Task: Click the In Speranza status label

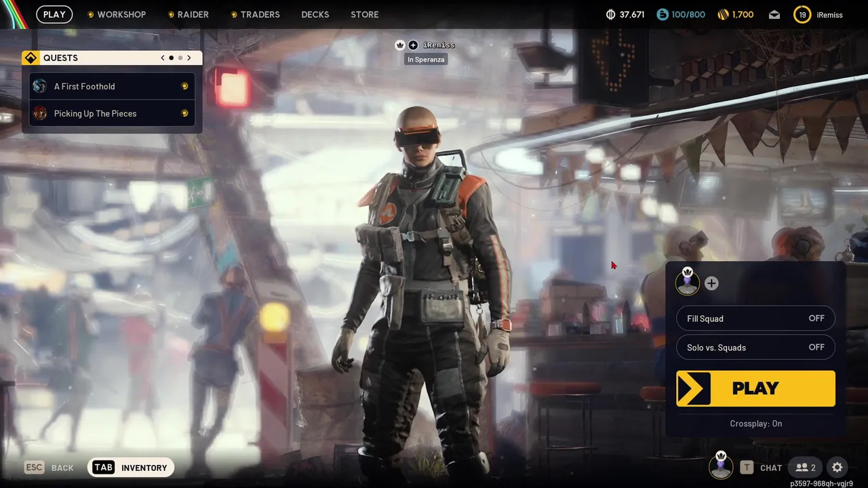Action: point(426,60)
